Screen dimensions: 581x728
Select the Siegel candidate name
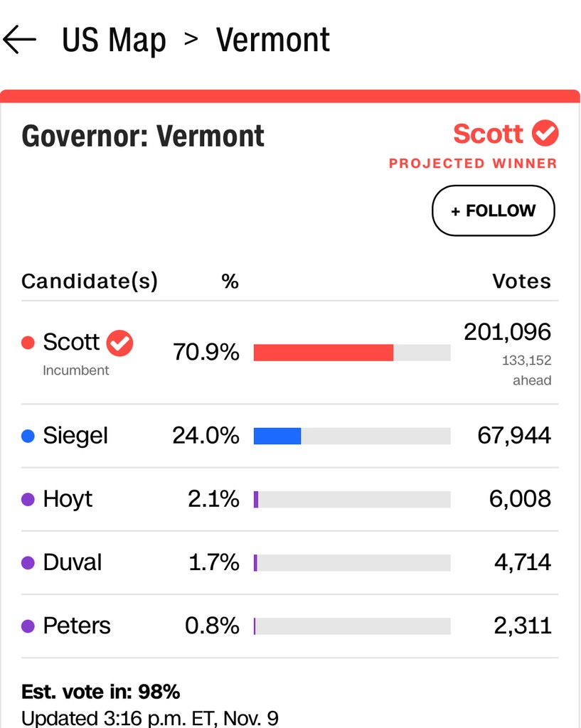[x=75, y=436]
